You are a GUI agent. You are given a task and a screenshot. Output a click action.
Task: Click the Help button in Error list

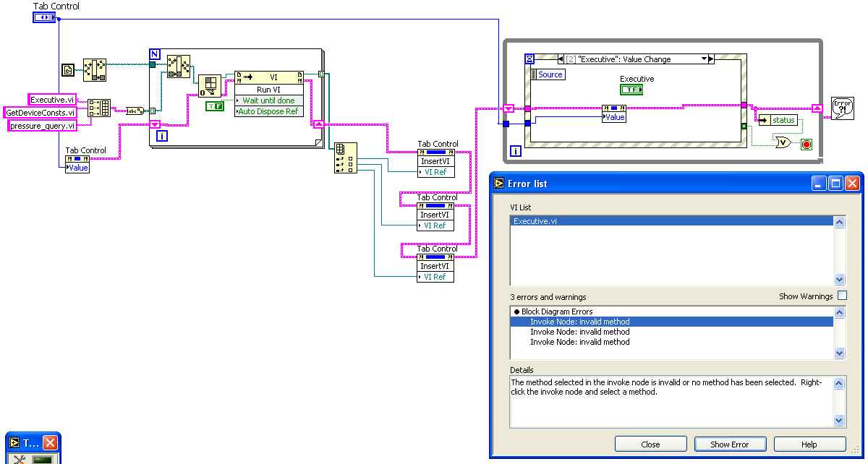click(809, 444)
